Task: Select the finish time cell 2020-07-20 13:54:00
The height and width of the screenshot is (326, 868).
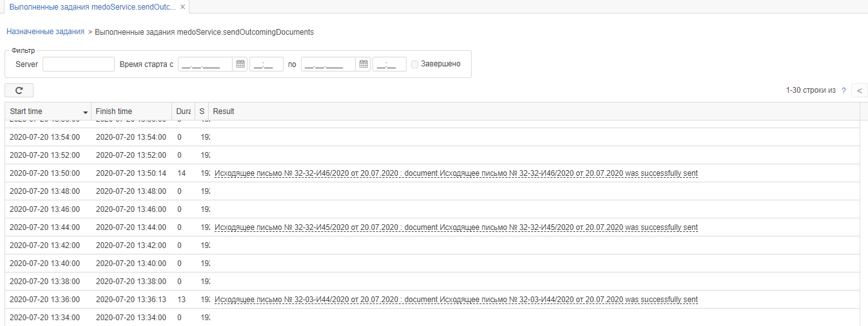Action: click(x=131, y=137)
